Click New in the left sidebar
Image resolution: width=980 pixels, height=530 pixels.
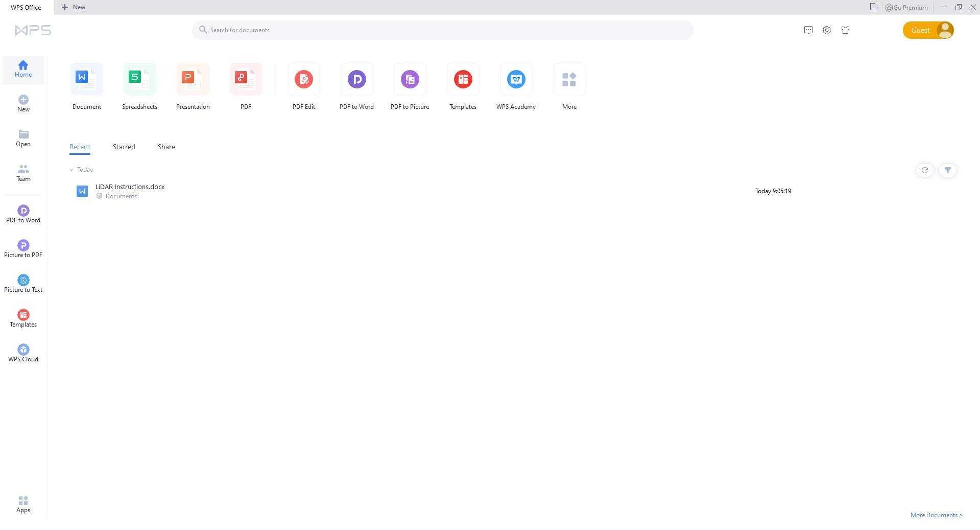(23, 104)
